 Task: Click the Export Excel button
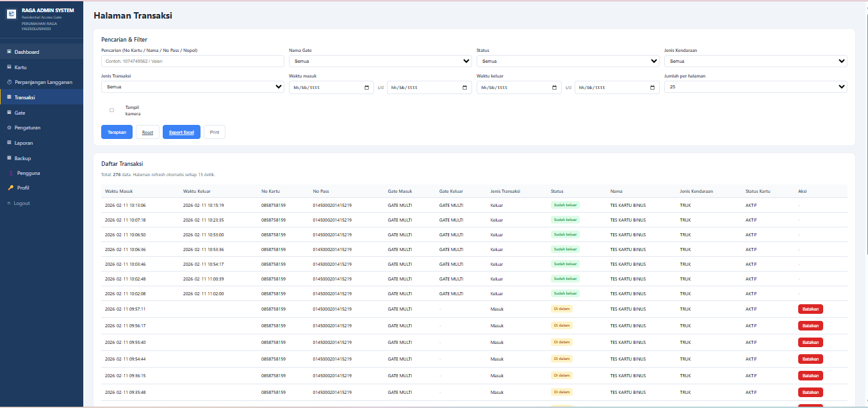coord(181,132)
